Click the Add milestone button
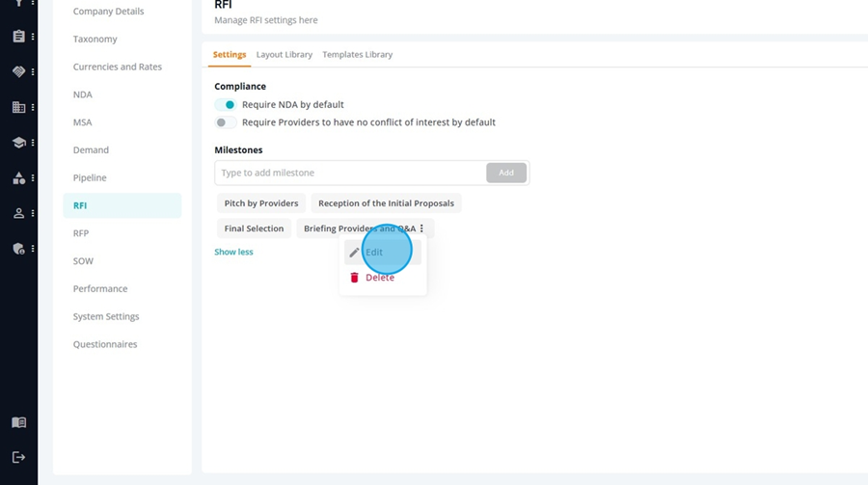The width and height of the screenshot is (868, 485). click(x=506, y=173)
